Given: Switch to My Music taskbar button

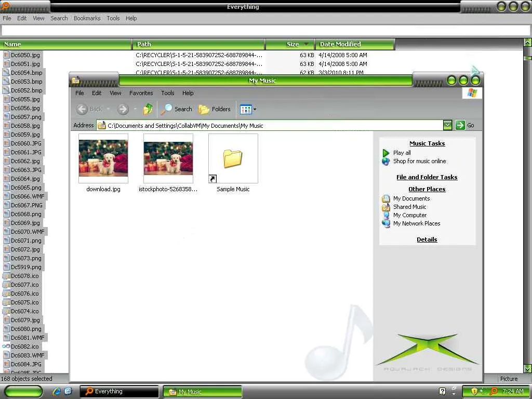Looking at the screenshot, I should [203, 392].
